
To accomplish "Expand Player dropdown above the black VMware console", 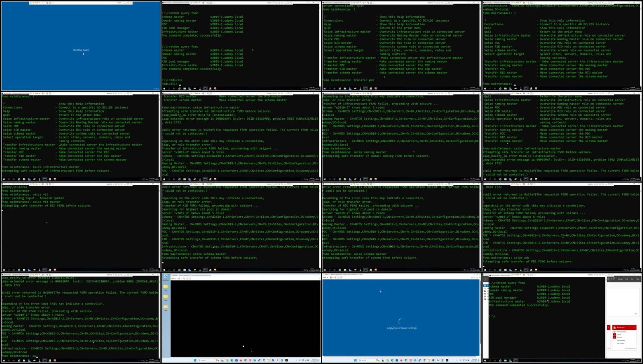I will [174, 278].
